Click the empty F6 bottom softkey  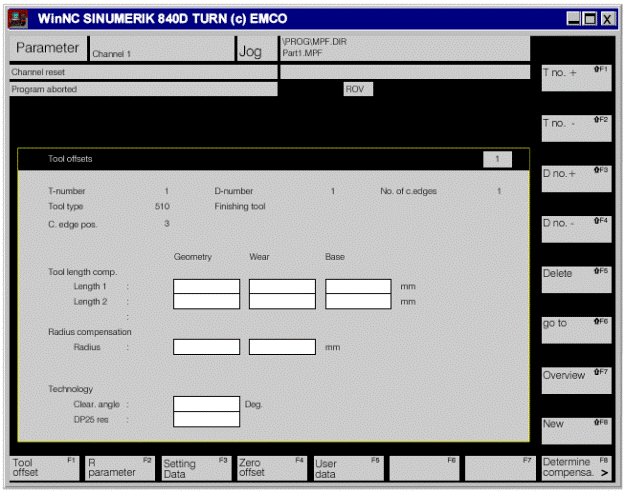pos(424,468)
